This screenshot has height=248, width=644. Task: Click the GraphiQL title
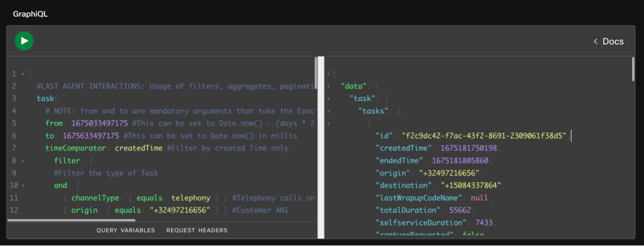[30, 13]
